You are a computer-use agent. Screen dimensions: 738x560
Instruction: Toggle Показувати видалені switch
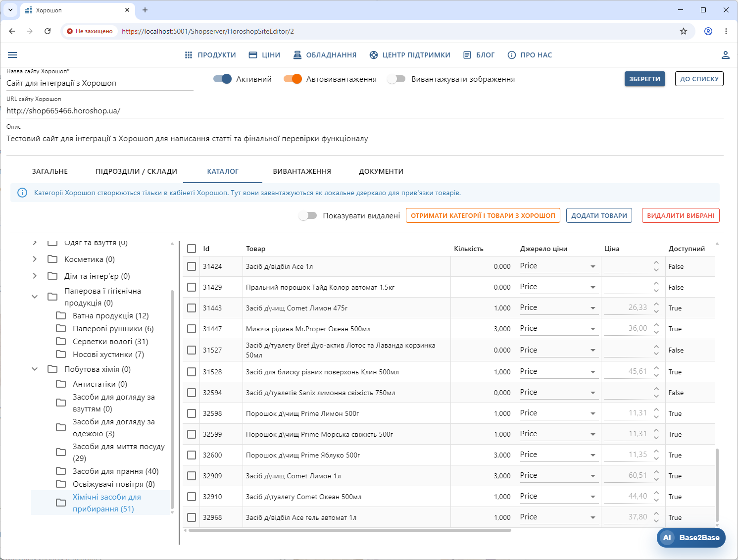click(x=308, y=215)
